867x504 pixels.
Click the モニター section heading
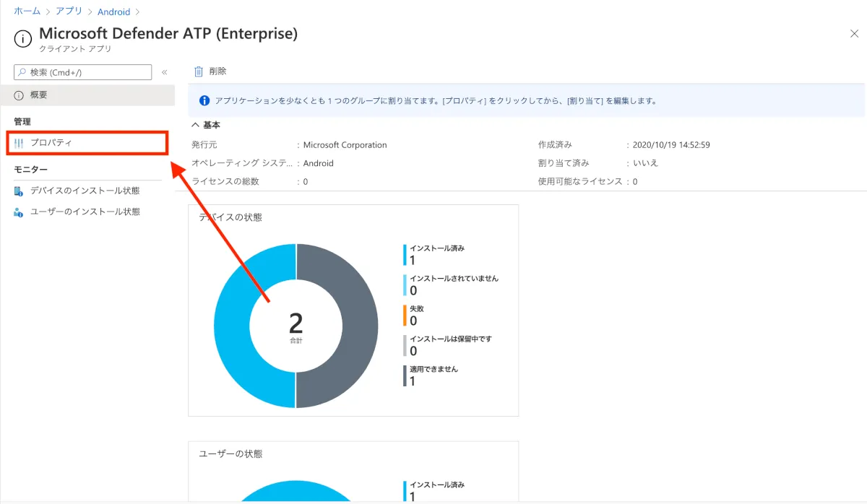(31, 169)
